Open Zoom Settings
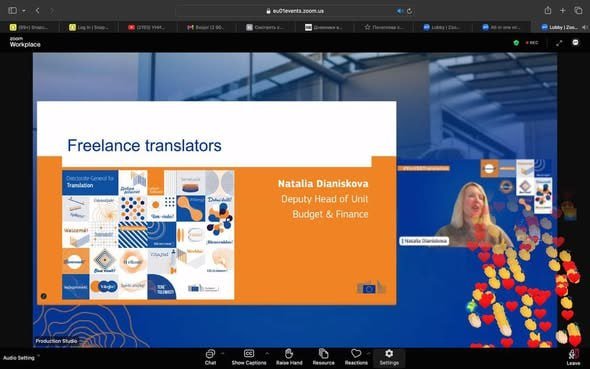The width and height of the screenshot is (590, 369). (x=389, y=357)
